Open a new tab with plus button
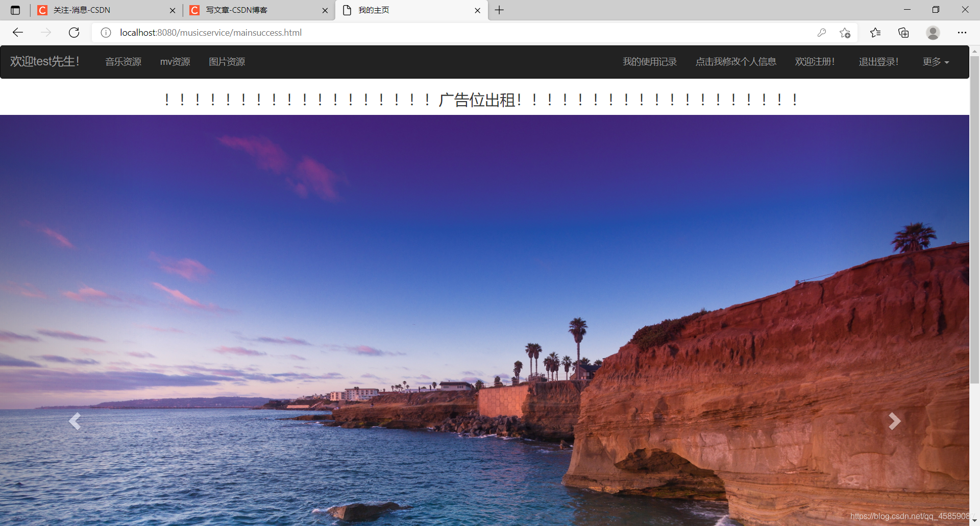980x526 pixels. [499, 10]
